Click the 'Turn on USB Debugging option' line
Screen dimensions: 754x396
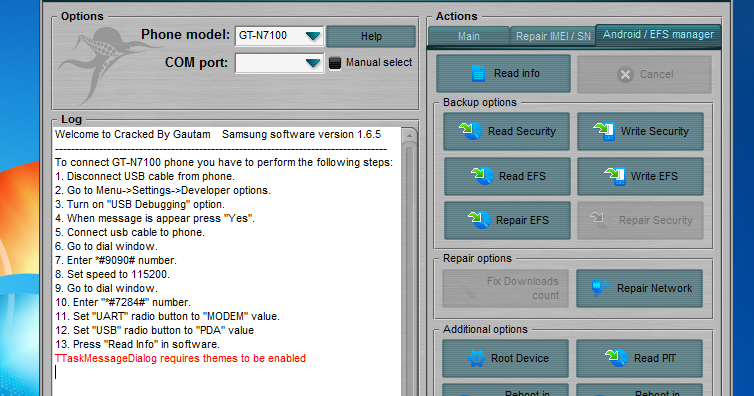coord(140,204)
